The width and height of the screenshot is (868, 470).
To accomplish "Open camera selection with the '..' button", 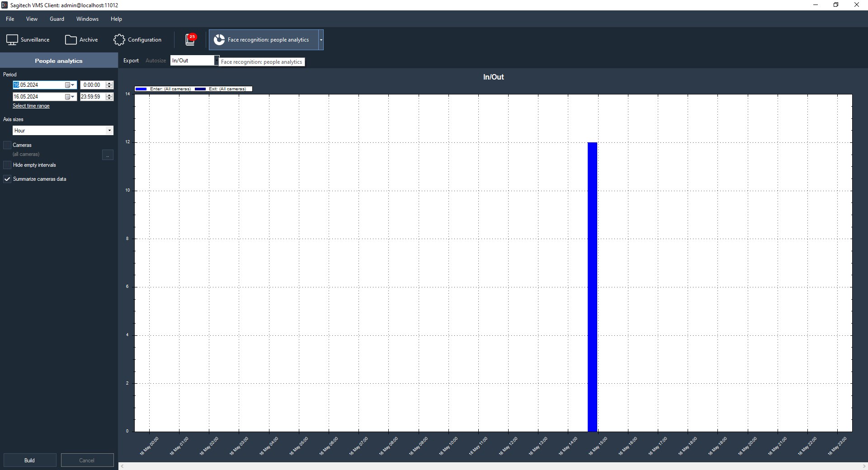I will click(x=108, y=155).
